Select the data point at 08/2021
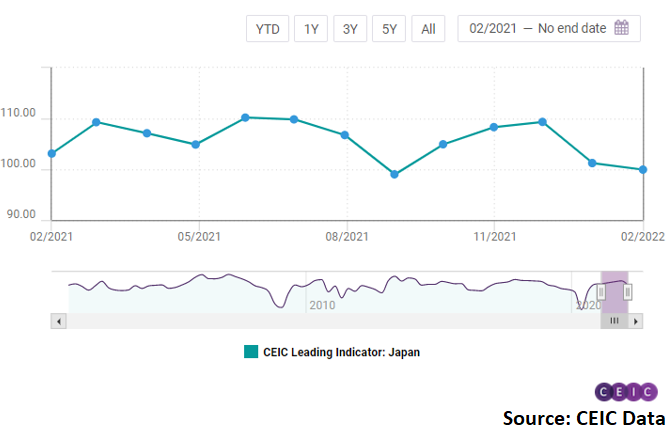 (345, 135)
